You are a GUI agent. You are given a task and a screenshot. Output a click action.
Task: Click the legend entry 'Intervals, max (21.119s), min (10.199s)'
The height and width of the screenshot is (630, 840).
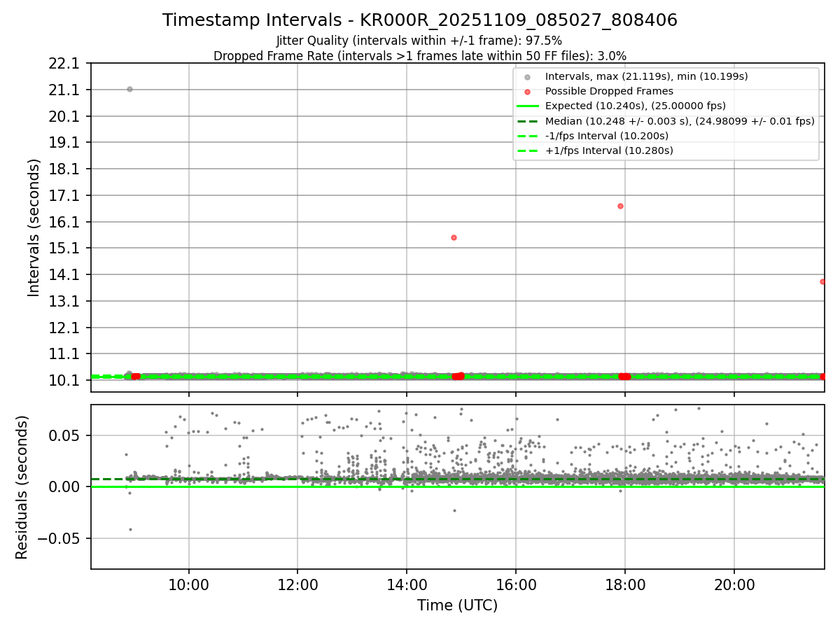[x=647, y=76]
